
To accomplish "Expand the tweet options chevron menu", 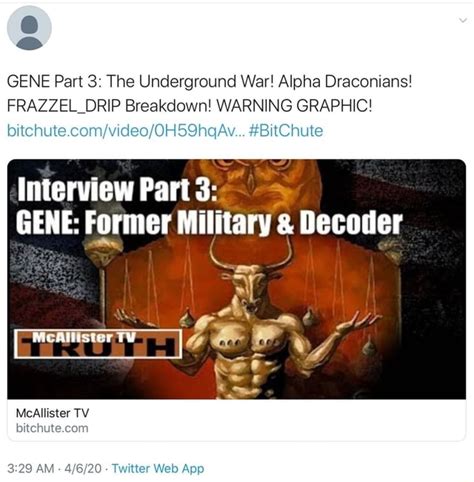I will tap(462, 21).
